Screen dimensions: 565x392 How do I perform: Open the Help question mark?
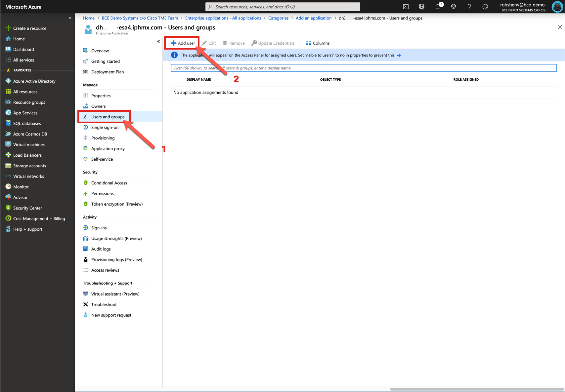[x=469, y=7]
